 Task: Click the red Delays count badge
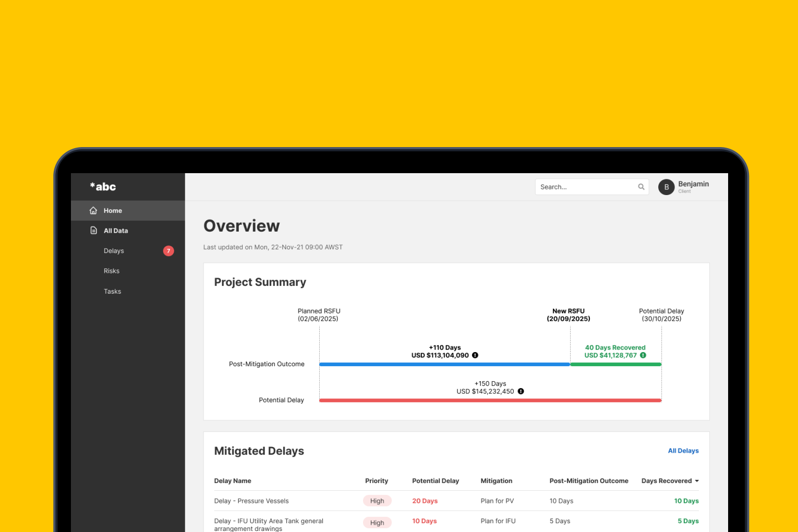point(168,251)
